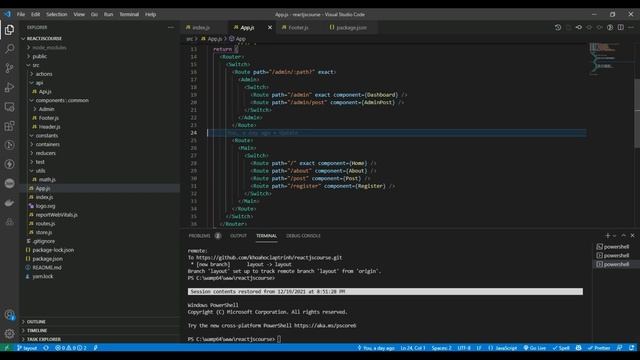
Task: Open the Explorer view in activity bar
Action: [9, 30]
